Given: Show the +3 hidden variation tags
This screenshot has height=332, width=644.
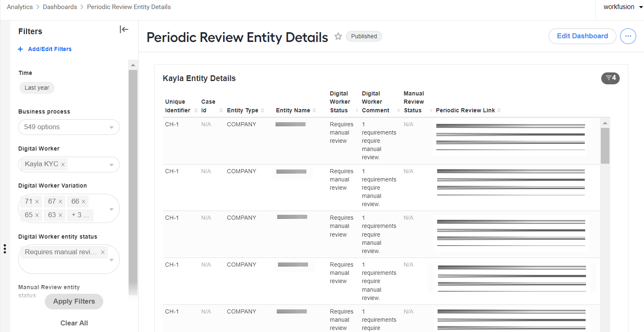Looking at the screenshot, I should [x=80, y=215].
